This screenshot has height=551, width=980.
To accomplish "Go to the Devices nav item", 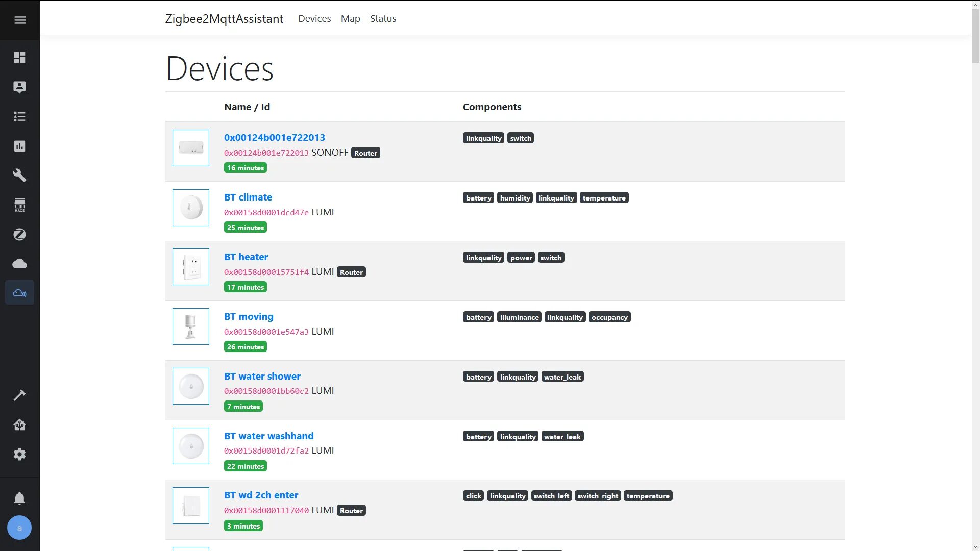I will click(x=314, y=19).
